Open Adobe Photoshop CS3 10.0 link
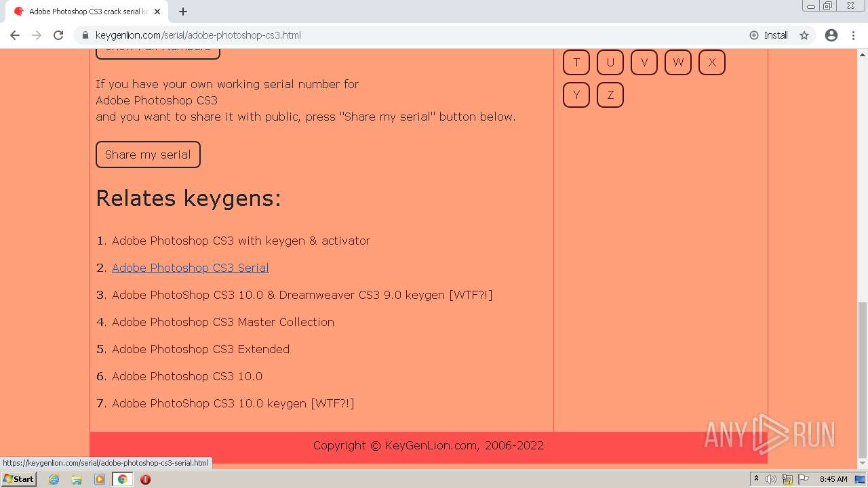Viewport: 868px width, 488px height. click(187, 376)
